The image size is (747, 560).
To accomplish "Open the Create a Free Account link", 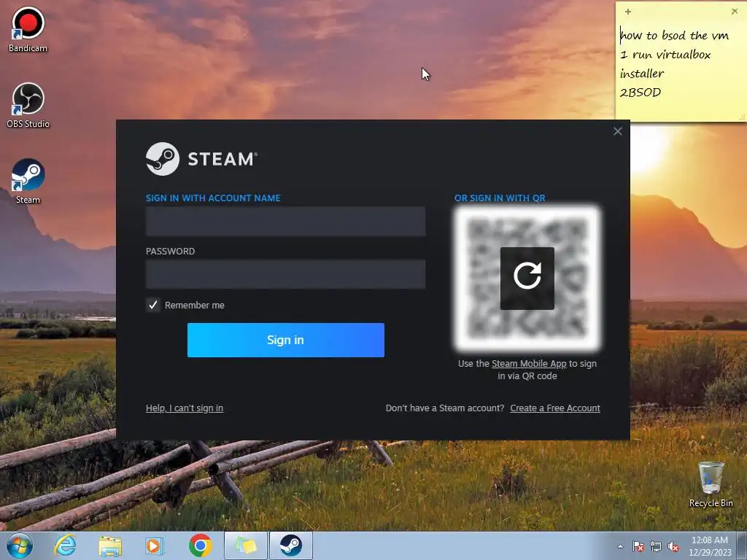I will tap(555, 408).
